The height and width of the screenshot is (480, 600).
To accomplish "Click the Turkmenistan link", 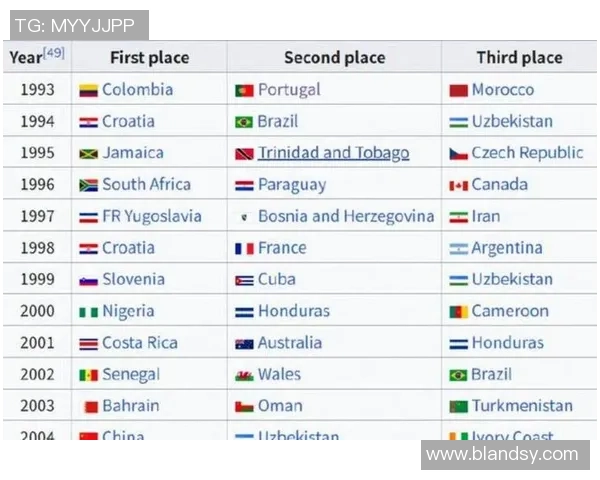I will pyautogui.click(x=522, y=406).
